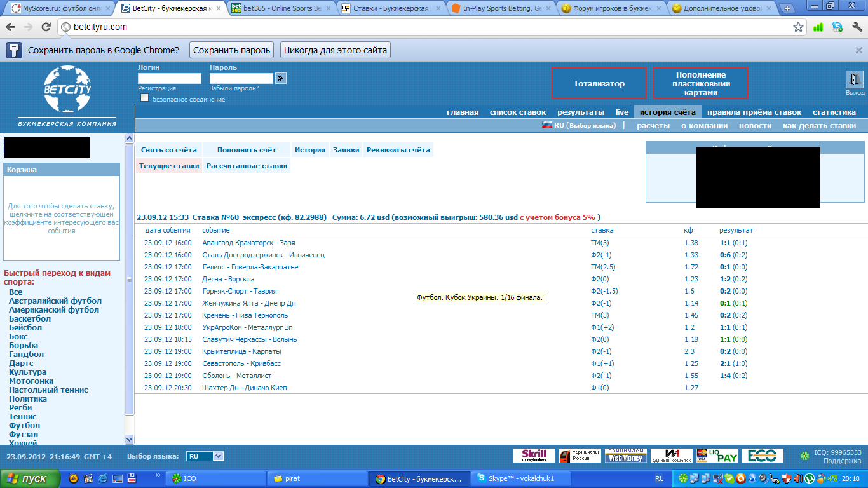868x488 pixels.
Task: Click the BetCity logo
Action: click(x=67, y=90)
